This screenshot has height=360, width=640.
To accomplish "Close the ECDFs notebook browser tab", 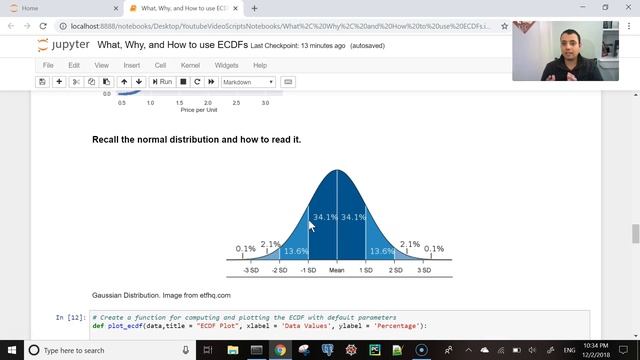I will pyautogui.click(x=236, y=8).
